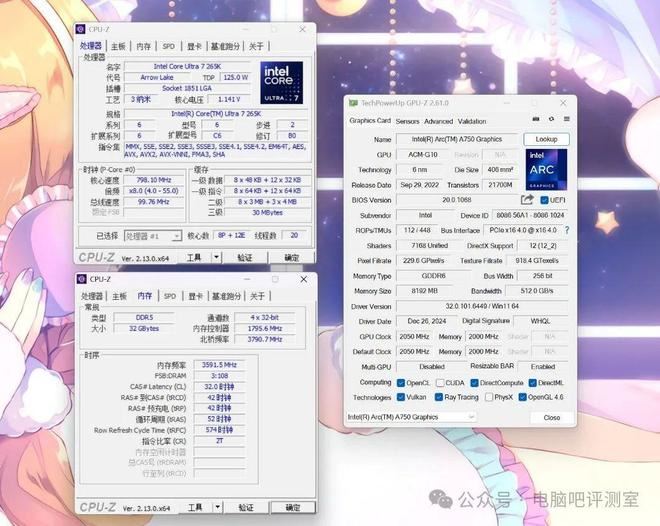Screen dimensions: 660x526
Task: Click the Release Date Sep 29, 2022 value
Action: 420,185
